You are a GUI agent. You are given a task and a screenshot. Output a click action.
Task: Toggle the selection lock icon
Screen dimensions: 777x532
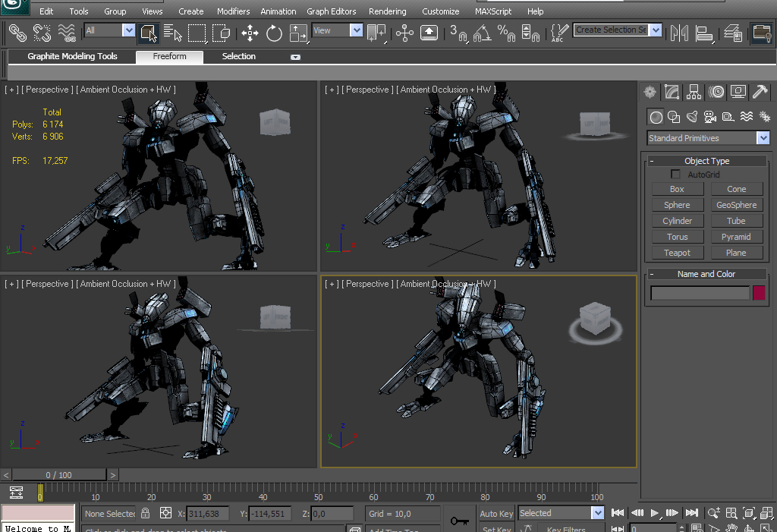tap(145, 513)
